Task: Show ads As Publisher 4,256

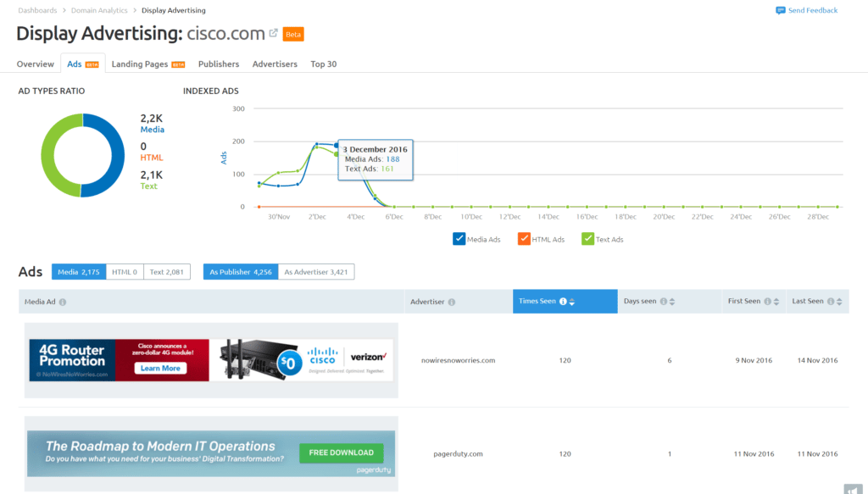Action: (x=241, y=272)
